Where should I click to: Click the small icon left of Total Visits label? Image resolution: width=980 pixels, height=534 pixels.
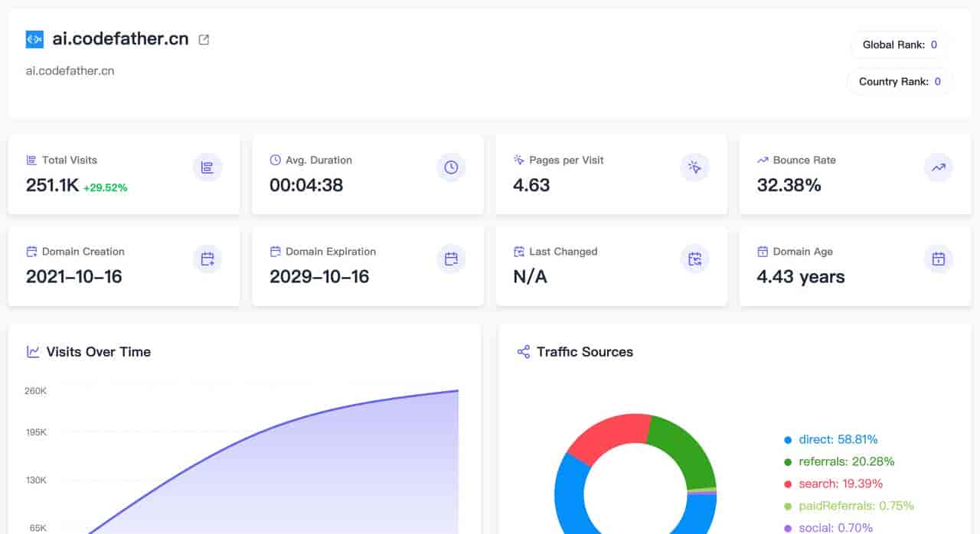31,160
